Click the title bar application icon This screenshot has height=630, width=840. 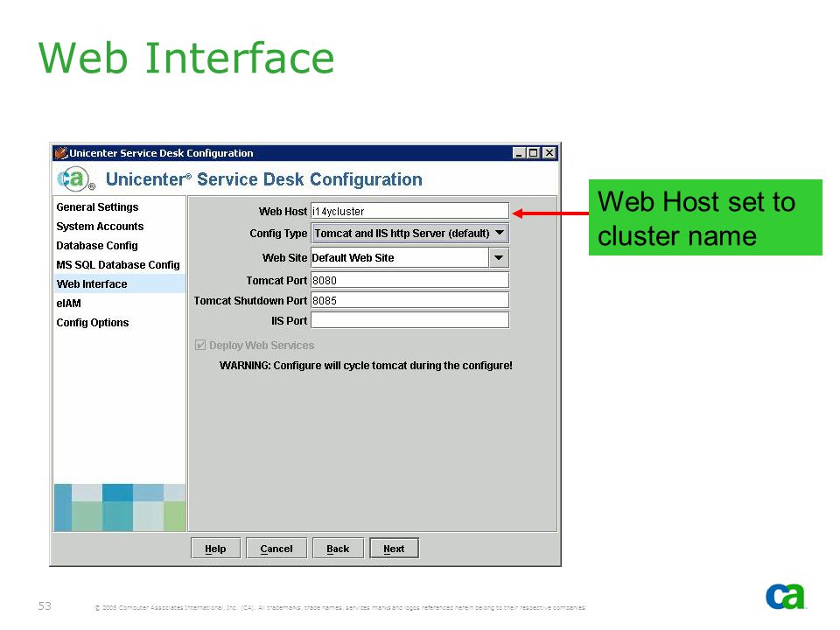tap(60, 153)
